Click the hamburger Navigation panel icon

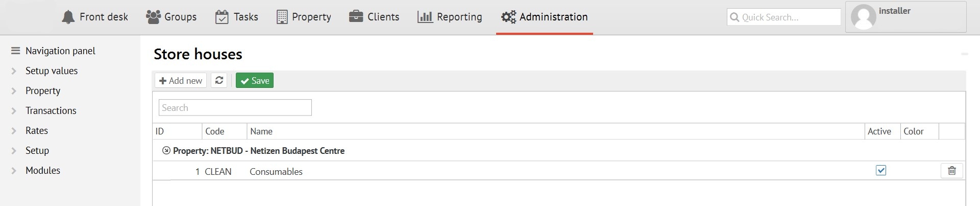15,51
